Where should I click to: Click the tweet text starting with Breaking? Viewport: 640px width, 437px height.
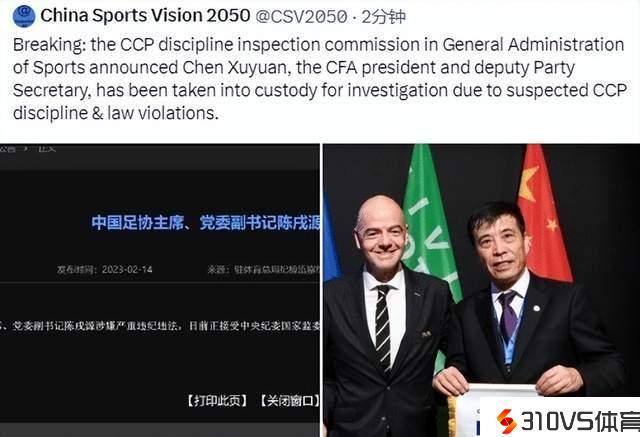coord(320,79)
